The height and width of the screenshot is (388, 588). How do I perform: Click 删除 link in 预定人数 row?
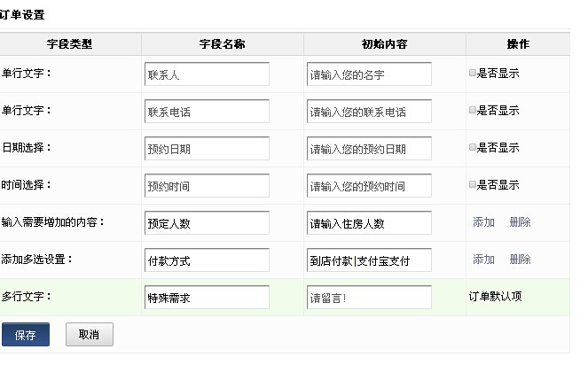point(520,222)
